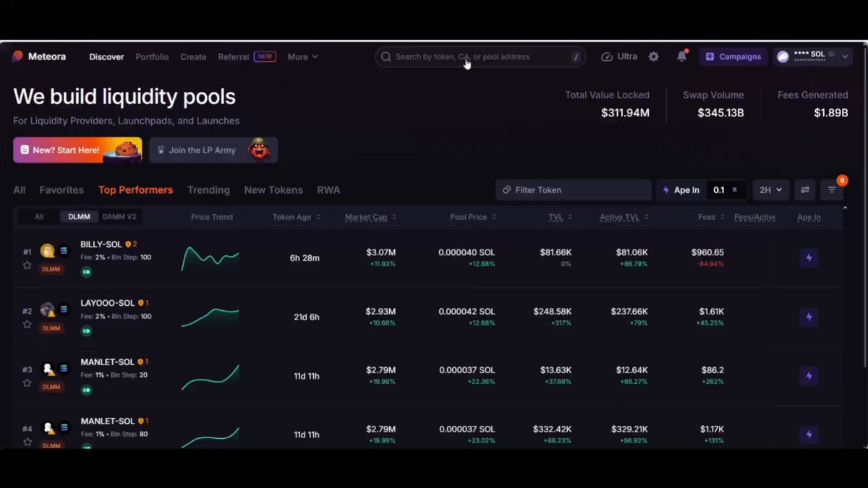Sort the table by Pool Price
868x488 pixels.
(x=473, y=217)
